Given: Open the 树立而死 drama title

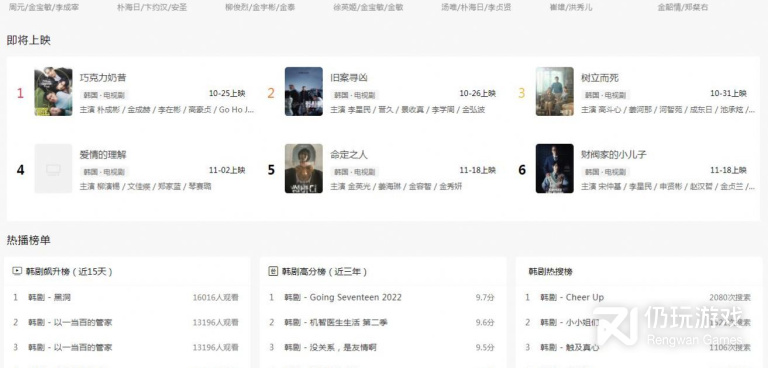Looking at the screenshot, I should click(x=600, y=77).
